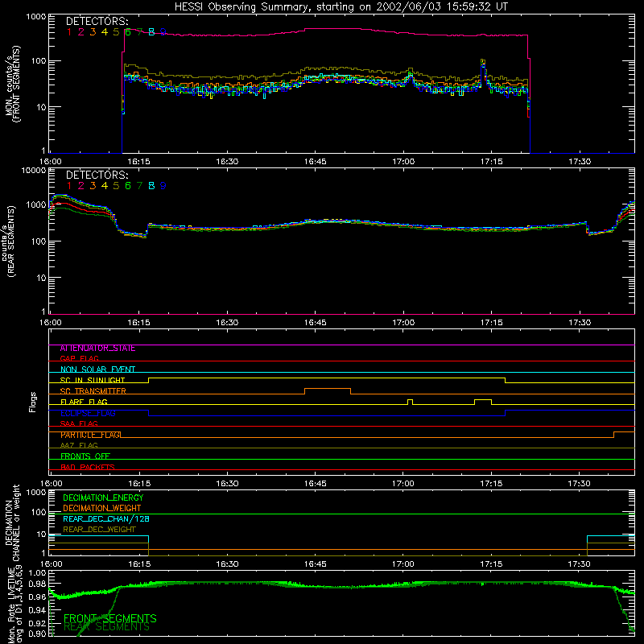Screen dimensions: 644x644
Task: Click the 17:30 tick label under the flags plot
Action: tap(579, 484)
